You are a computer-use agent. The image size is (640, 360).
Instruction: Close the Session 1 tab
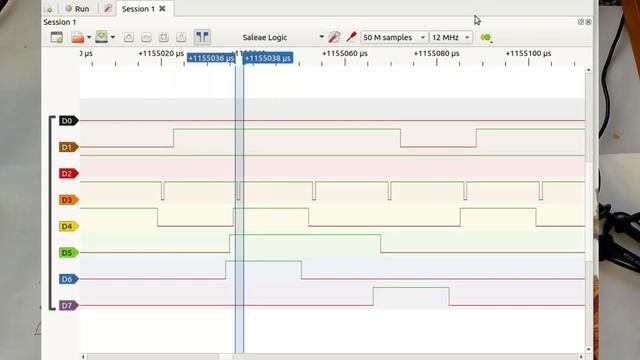point(162,9)
